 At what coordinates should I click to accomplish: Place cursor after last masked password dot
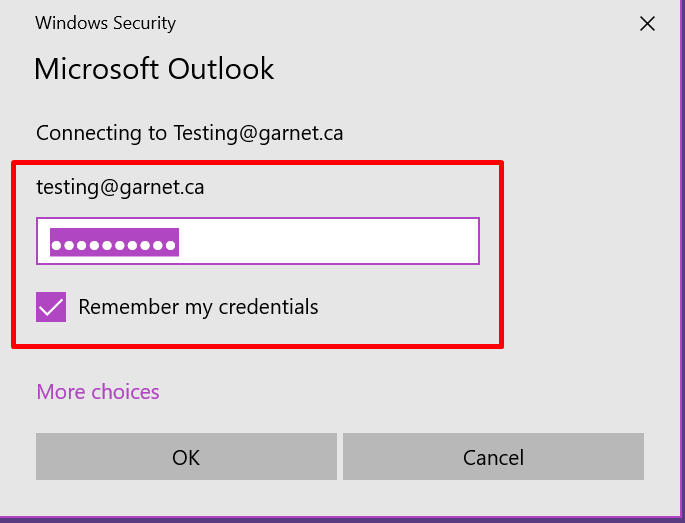point(178,243)
